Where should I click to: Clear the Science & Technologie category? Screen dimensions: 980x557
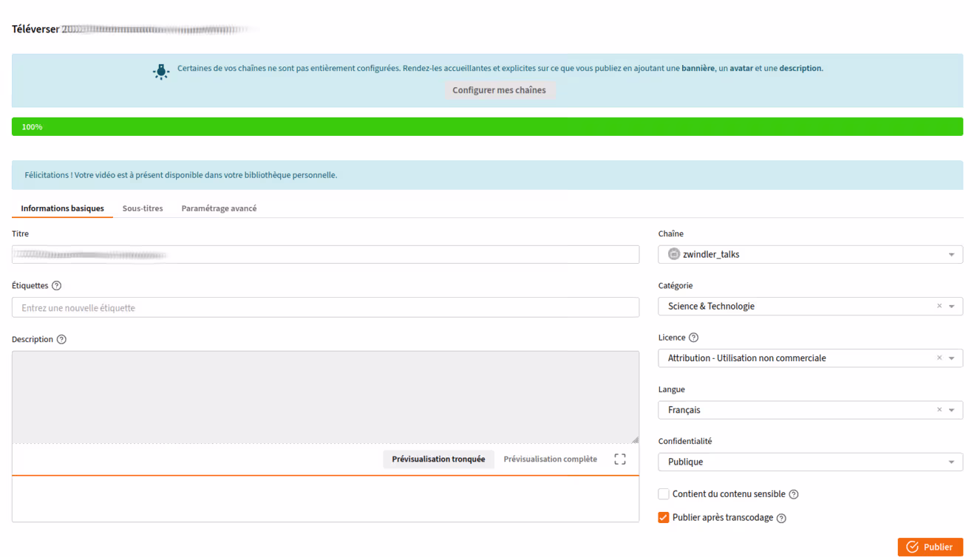939,307
